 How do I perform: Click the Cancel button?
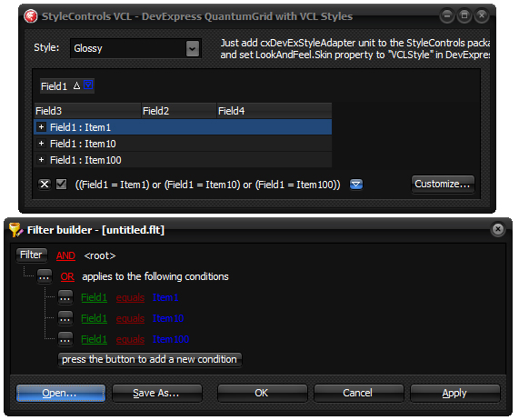pos(358,394)
